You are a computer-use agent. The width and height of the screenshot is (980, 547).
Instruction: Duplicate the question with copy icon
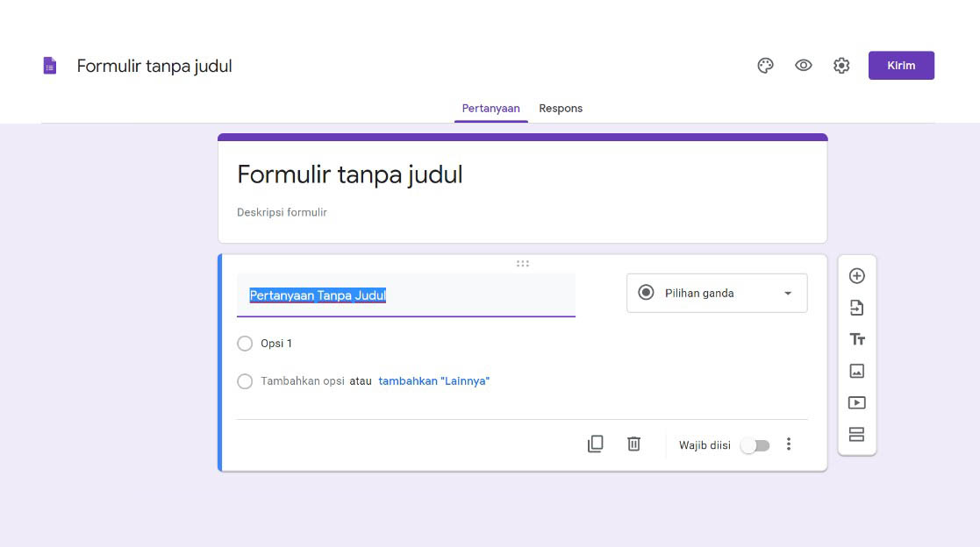tap(595, 444)
